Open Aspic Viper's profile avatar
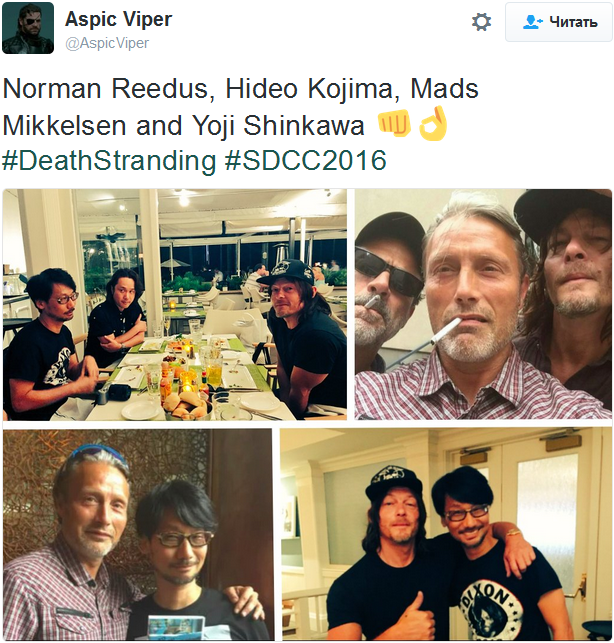This screenshot has width=614, height=643. coord(28,28)
